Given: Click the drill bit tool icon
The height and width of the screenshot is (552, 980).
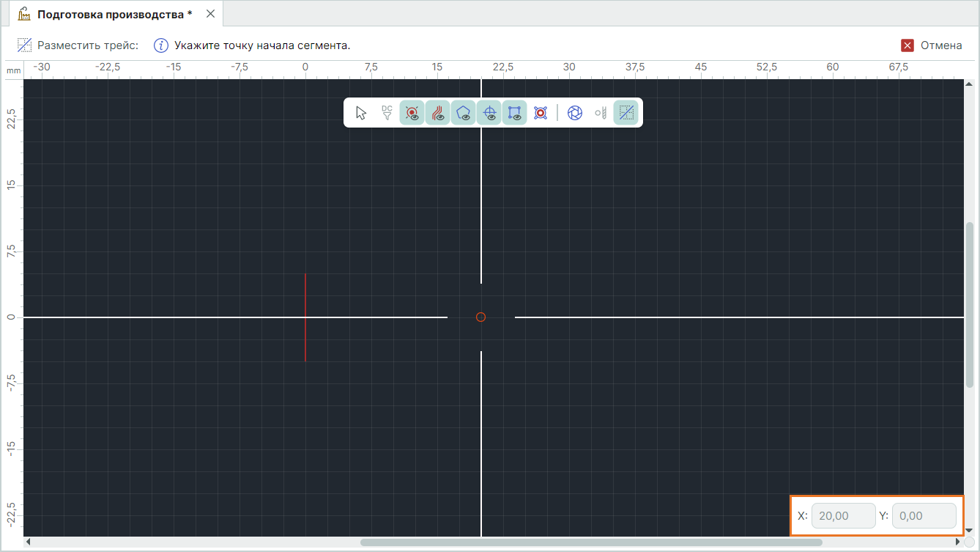Looking at the screenshot, I should point(601,113).
